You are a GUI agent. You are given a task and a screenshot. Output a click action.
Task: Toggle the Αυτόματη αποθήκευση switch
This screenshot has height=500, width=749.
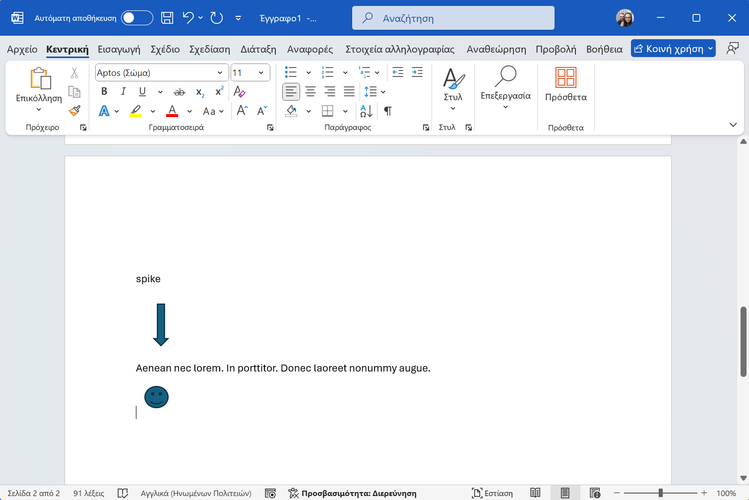(x=137, y=18)
